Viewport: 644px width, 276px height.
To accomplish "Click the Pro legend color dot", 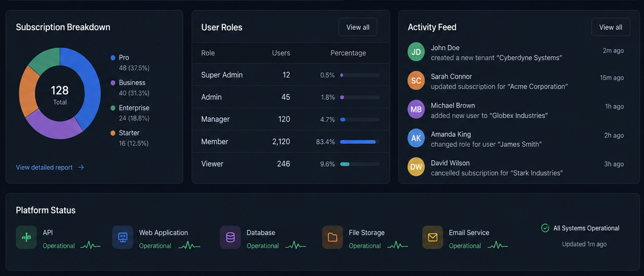I will coord(113,57).
